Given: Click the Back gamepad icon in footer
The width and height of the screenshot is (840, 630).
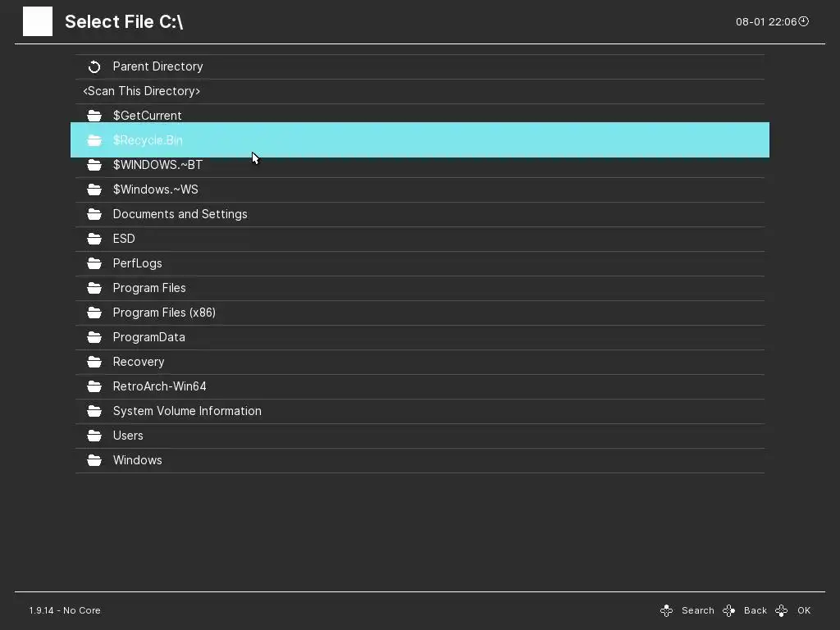Looking at the screenshot, I should point(729,610).
